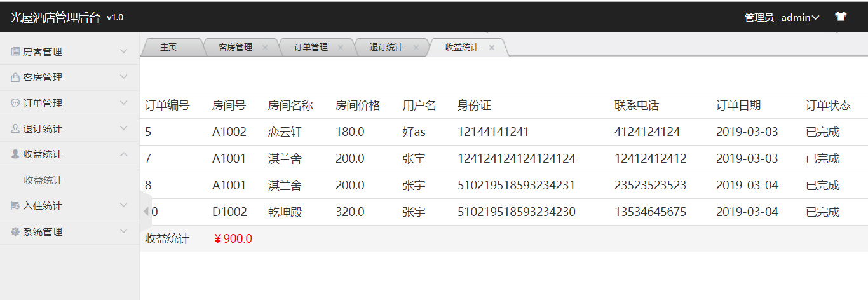Switch to the 退订统计 tab

coord(386,47)
